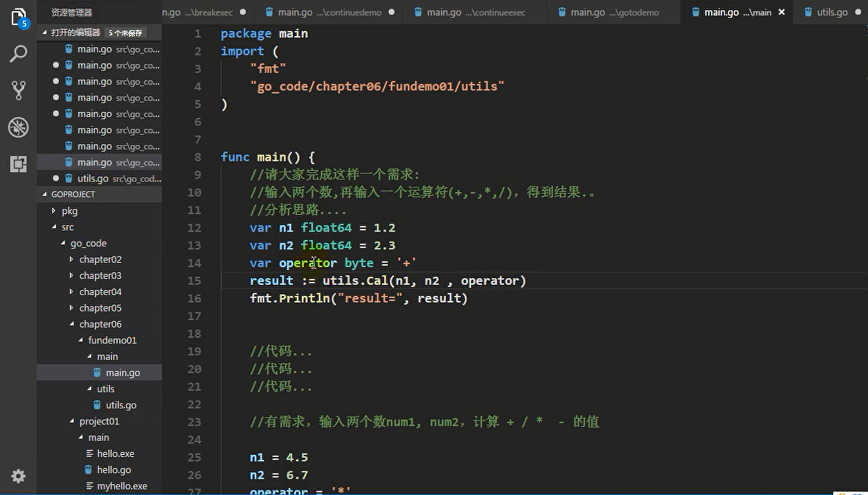This screenshot has width=868, height=495.
Task: Click the "go_code/chapter06/fundemo01/utils" import string
Action: pos(377,86)
